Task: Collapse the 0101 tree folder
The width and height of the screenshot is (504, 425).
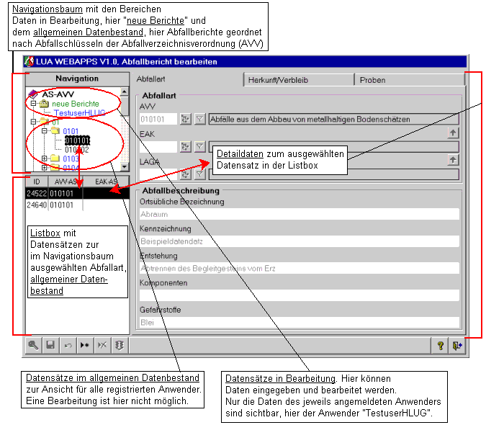Action: click(x=45, y=131)
